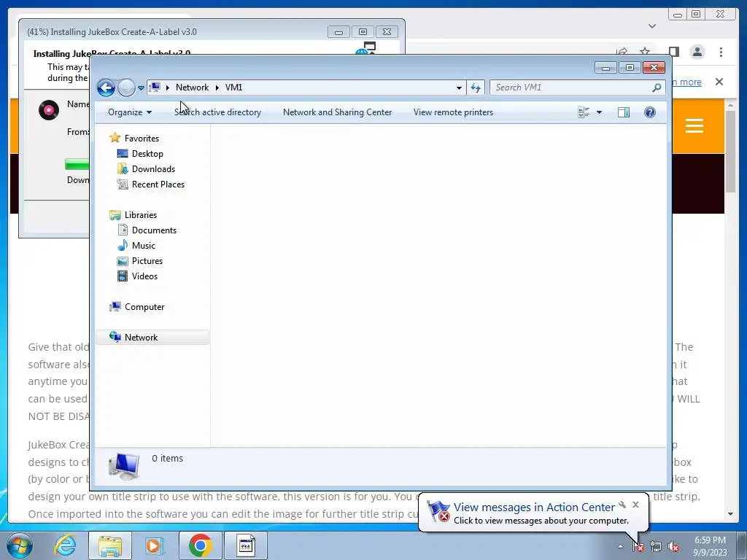Image resolution: width=747 pixels, height=560 pixels.
Task: Expand address bar history dropdown
Action: click(x=459, y=87)
